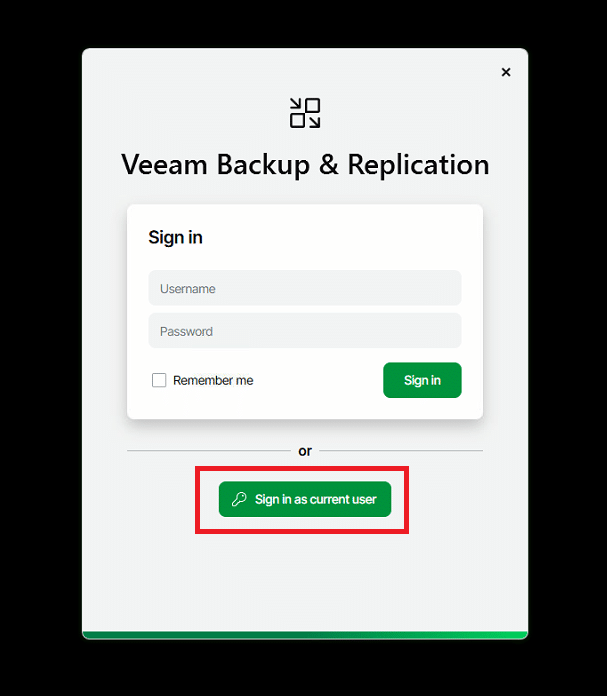Click the red highlight frame around current user button
Screen dimensions: 607x696
pyautogui.click(x=302, y=468)
